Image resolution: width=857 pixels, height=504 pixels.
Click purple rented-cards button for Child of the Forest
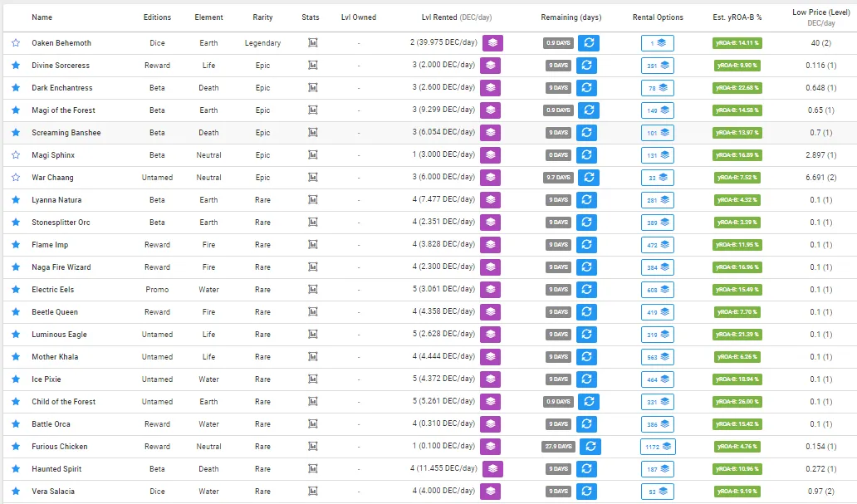490,401
